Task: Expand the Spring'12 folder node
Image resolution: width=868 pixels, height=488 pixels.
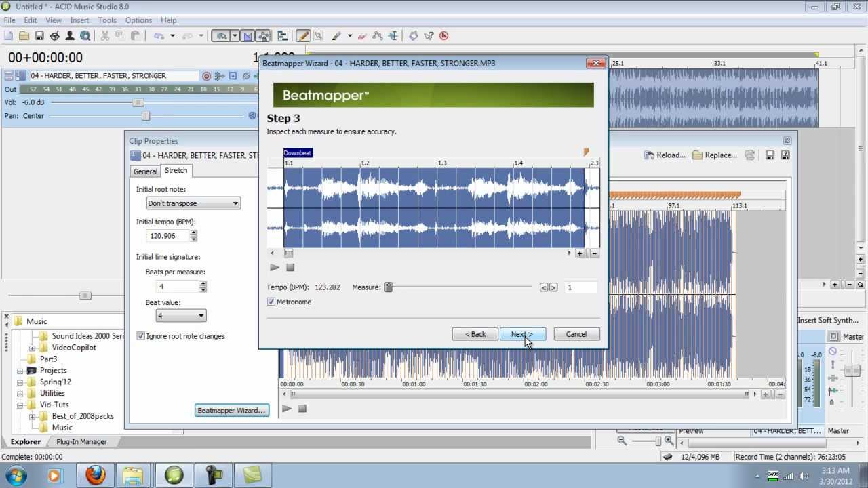Action: pyautogui.click(x=20, y=382)
